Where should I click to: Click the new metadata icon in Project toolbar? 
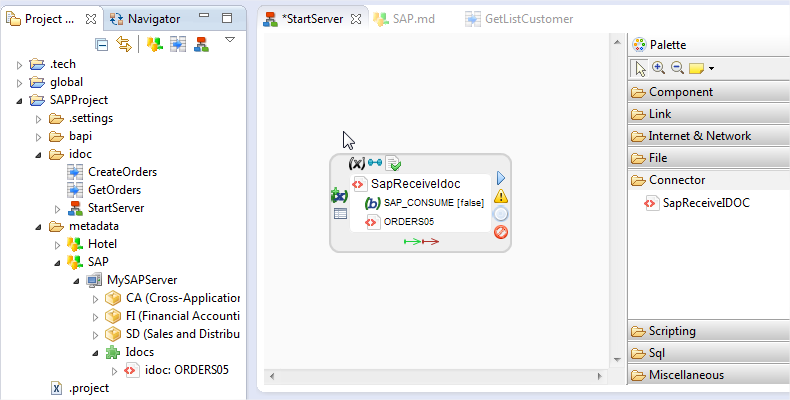pyautogui.click(x=155, y=44)
